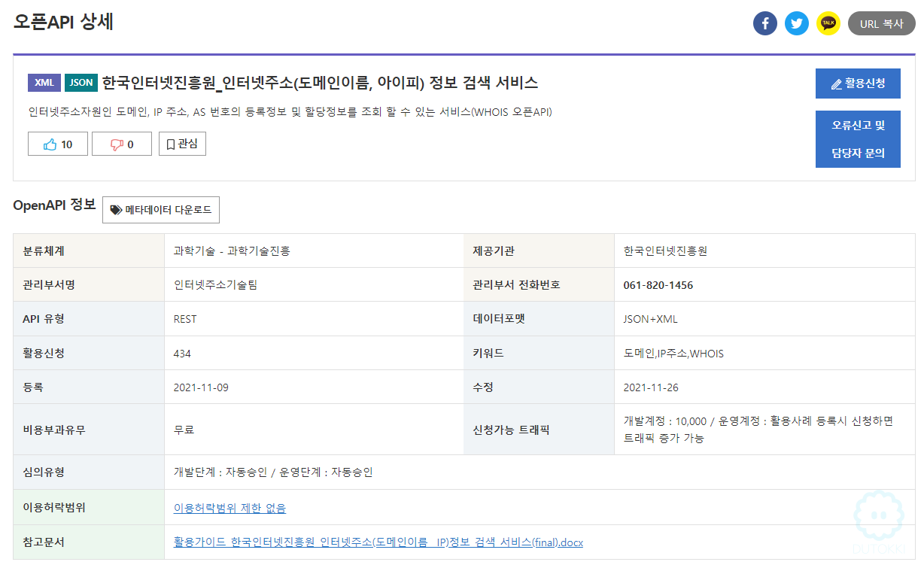Screen dimensions: 924x568
Task: Click the JSON format badge
Action: (x=81, y=83)
